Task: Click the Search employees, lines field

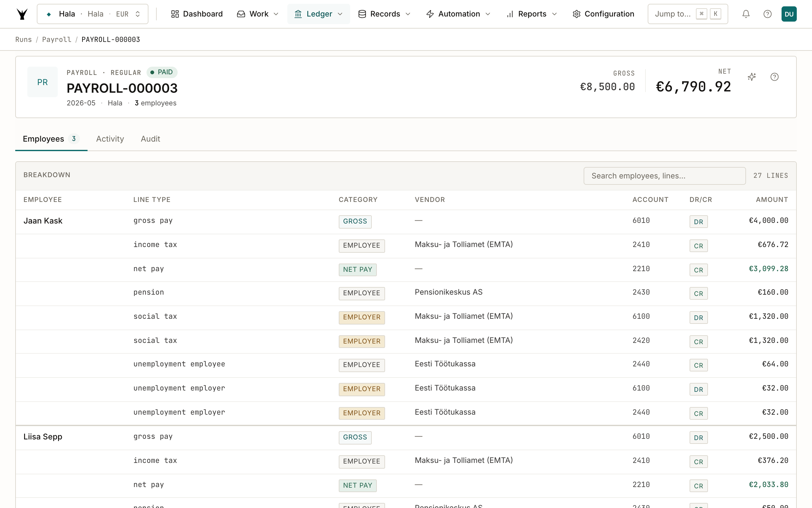Action: 665,176
